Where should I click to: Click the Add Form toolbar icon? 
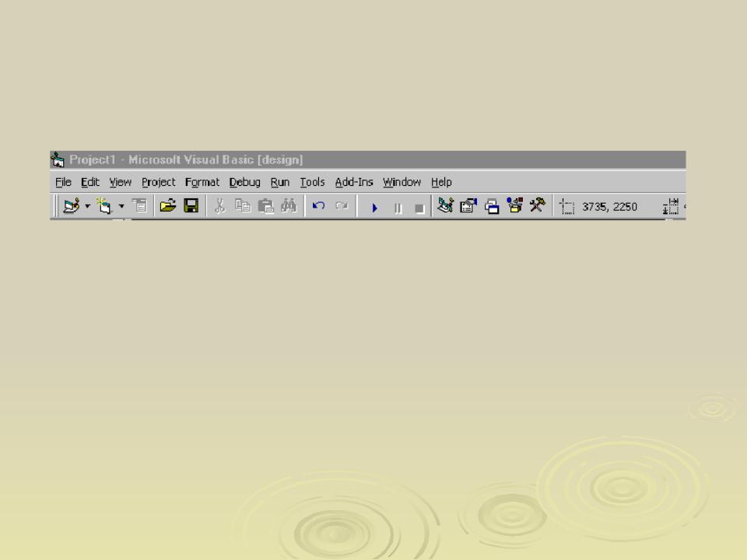(103, 205)
